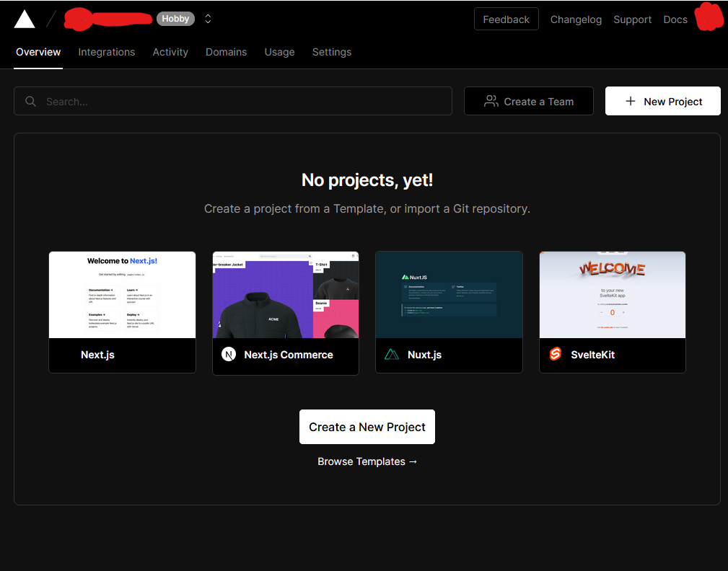Open the Nuxt.js template preview thumbnail

click(449, 295)
